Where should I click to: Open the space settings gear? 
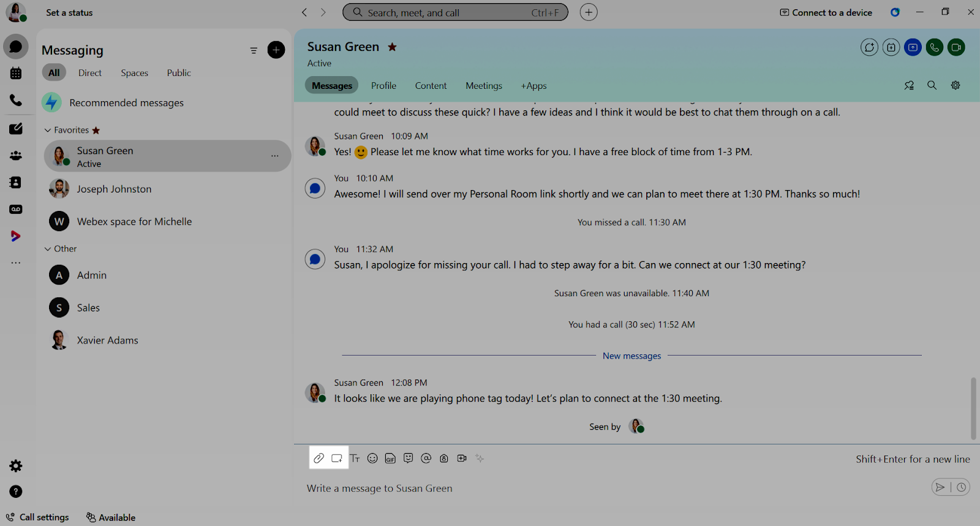[956, 85]
